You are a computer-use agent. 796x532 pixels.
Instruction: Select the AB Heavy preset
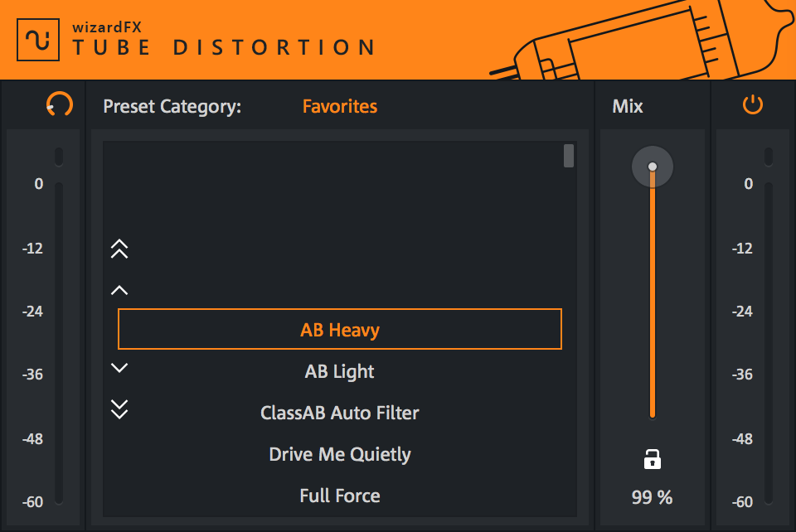click(340, 330)
